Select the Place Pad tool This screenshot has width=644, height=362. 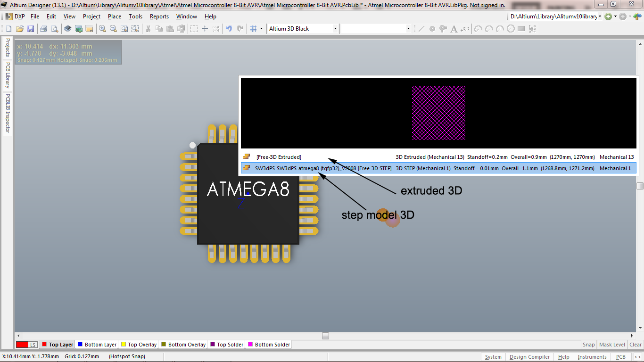[x=432, y=29]
